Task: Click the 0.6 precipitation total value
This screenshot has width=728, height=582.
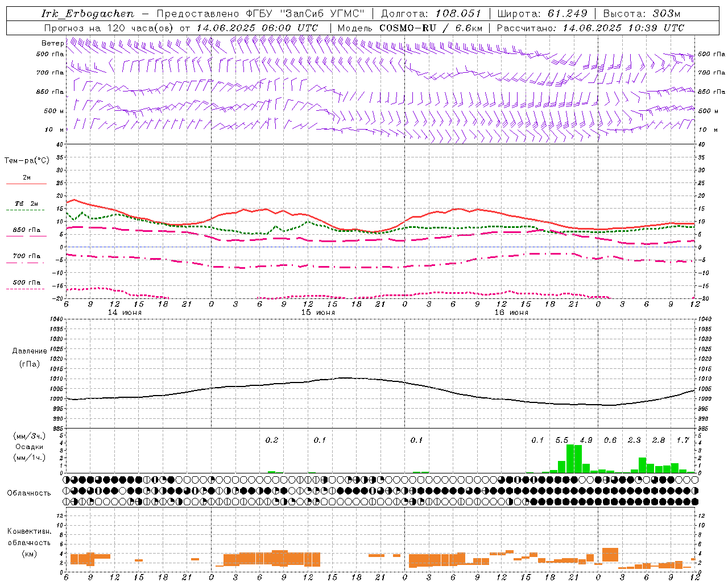Action: (610, 440)
